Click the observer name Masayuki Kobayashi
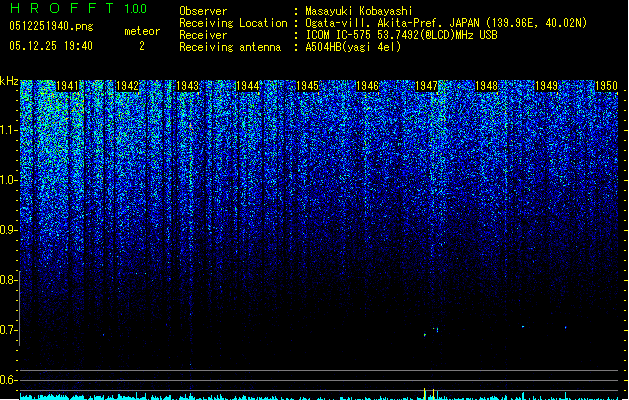Viewport: 629px width, 400px height. click(359, 11)
